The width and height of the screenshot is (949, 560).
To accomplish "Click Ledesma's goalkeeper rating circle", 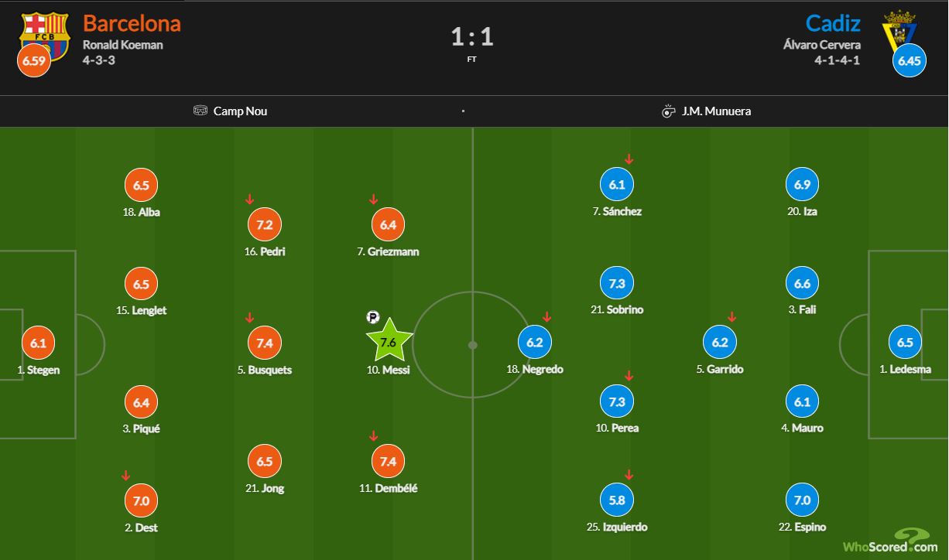I will [905, 343].
